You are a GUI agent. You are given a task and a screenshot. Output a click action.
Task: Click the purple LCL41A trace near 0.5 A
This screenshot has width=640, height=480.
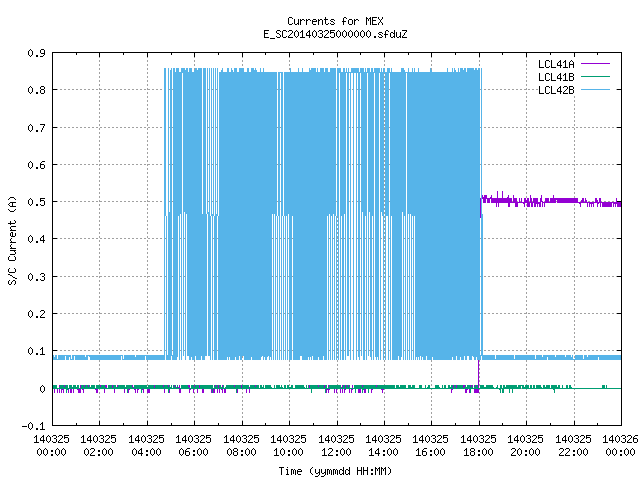point(551,201)
